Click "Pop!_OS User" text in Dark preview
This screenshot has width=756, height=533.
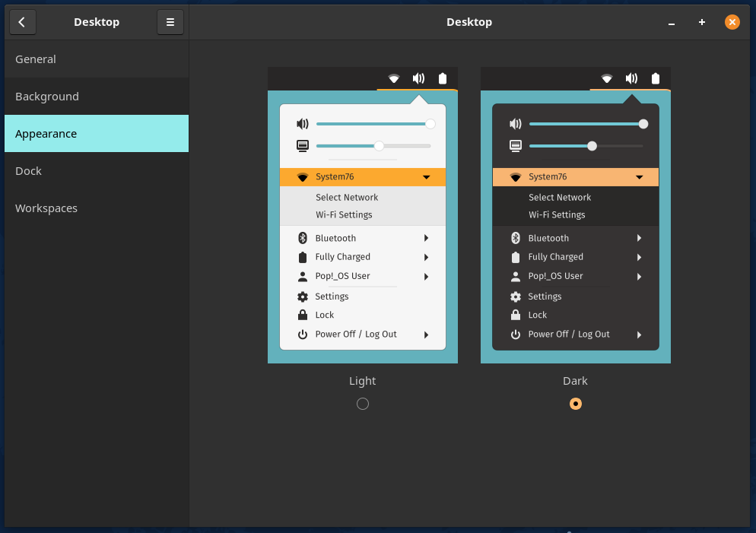pos(555,276)
